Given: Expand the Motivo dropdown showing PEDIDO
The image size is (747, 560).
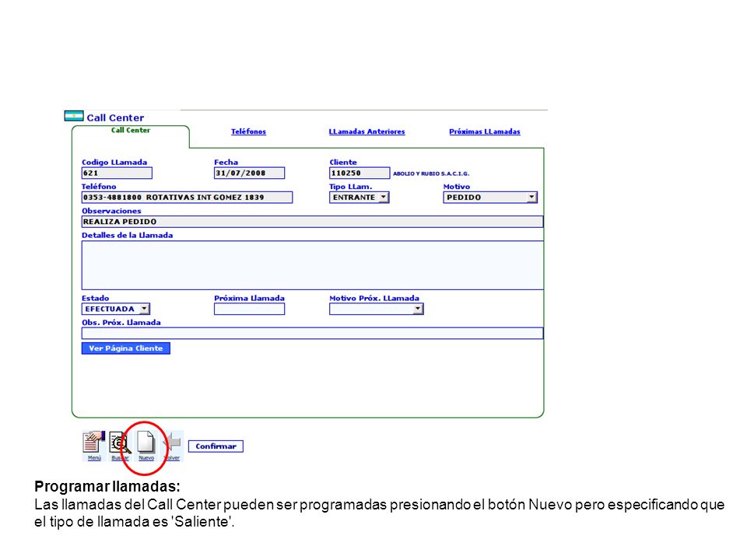Looking at the screenshot, I should pyautogui.click(x=490, y=197).
